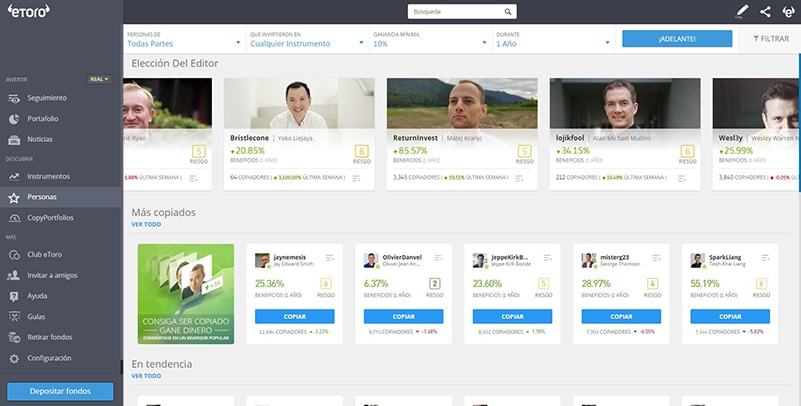Click the Seguimiento eye icon
The image size is (801, 406).
click(14, 98)
